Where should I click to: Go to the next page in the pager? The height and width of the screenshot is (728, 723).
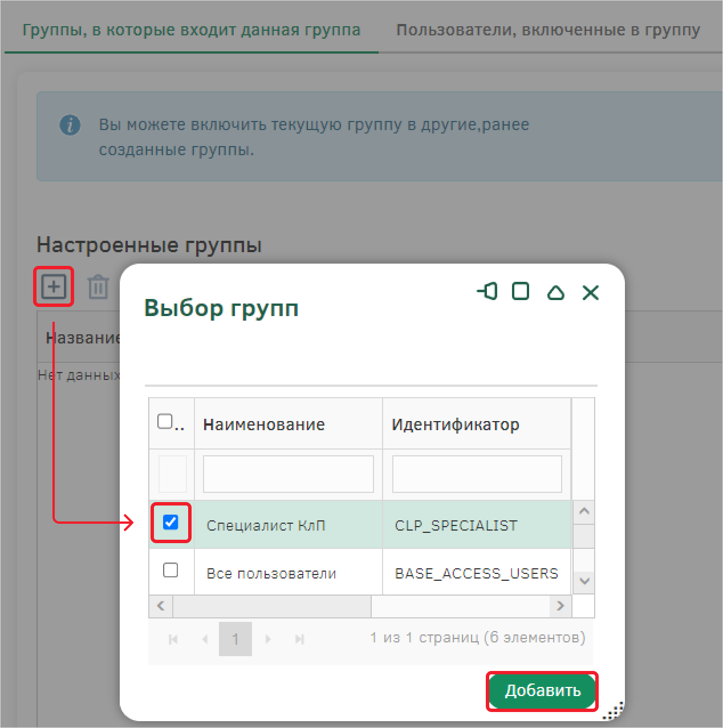pyautogui.click(x=268, y=640)
